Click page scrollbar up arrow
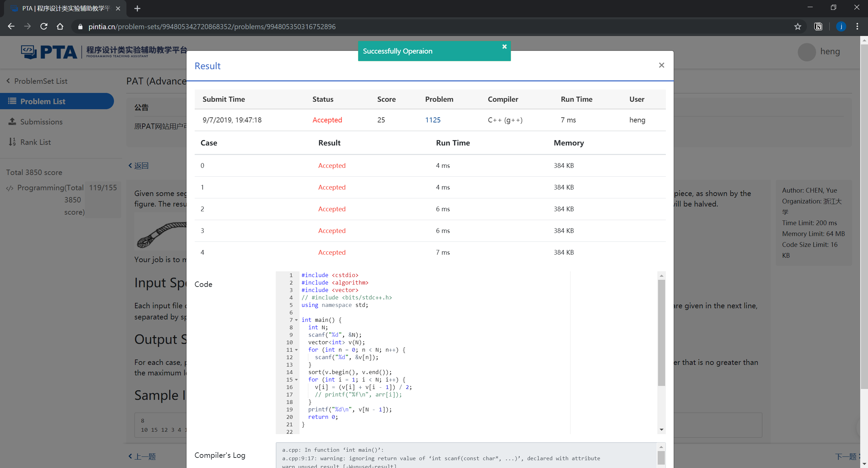The image size is (868, 468). [864, 40]
